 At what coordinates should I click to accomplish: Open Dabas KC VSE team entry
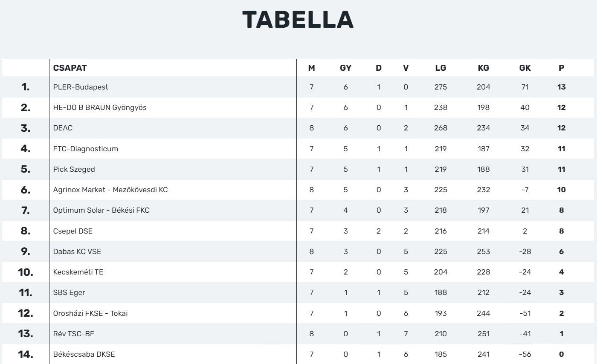[77, 251]
